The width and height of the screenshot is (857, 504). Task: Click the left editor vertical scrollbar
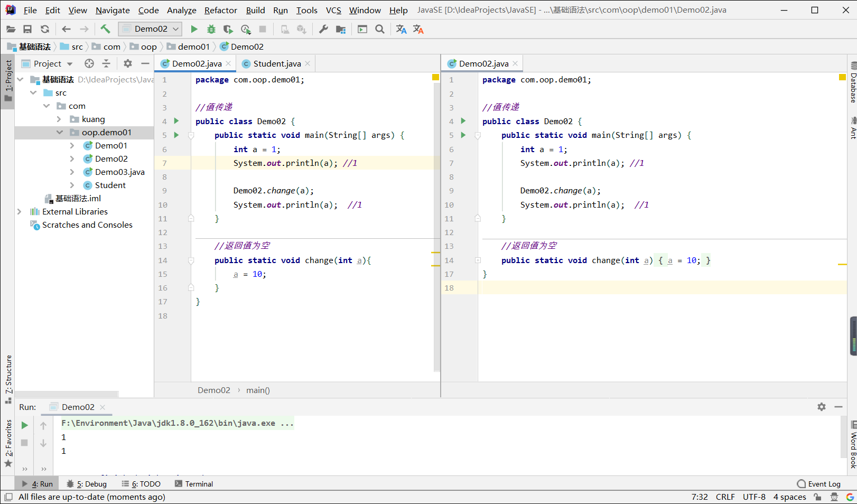point(436,227)
